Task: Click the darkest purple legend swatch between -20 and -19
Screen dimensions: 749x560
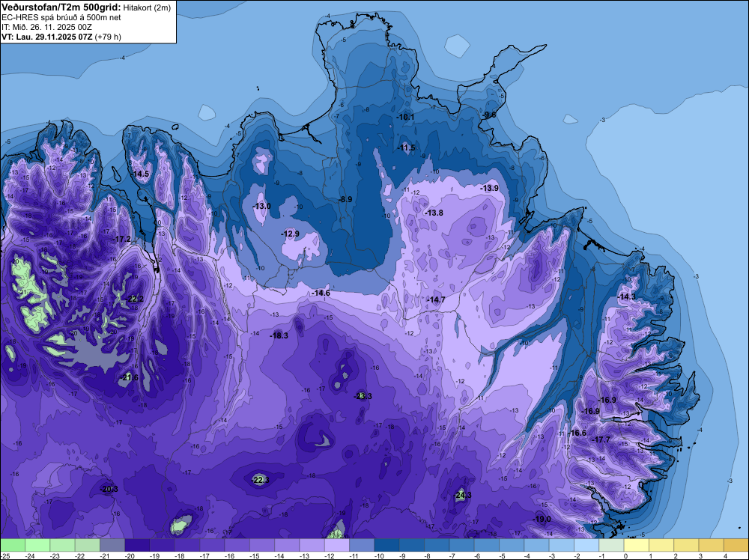Action: (x=137, y=545)
